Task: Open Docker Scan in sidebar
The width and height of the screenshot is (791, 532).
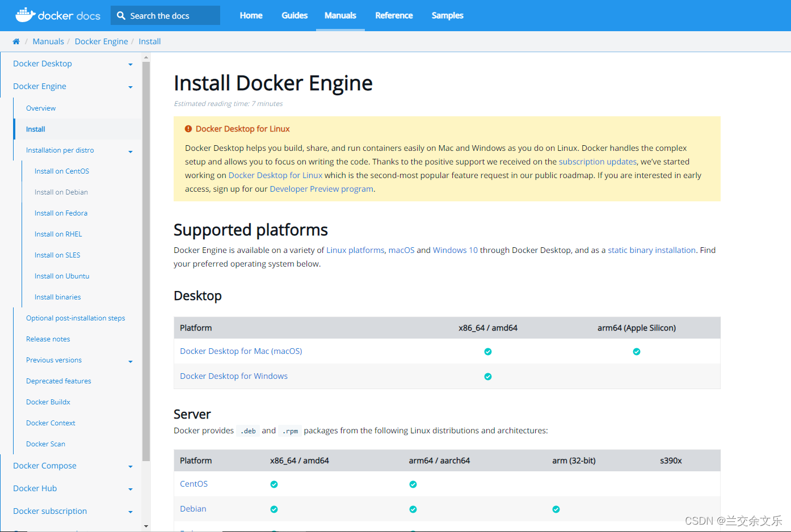Action: (45, 444)
